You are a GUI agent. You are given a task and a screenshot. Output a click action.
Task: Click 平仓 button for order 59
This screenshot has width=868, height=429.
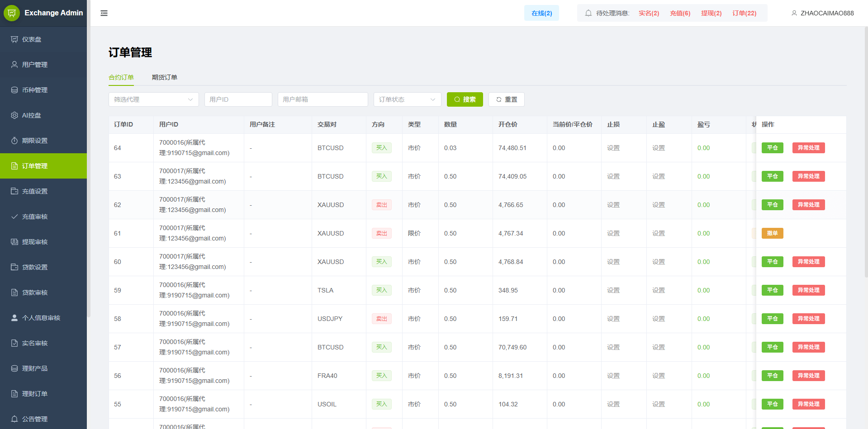point(773,290)
